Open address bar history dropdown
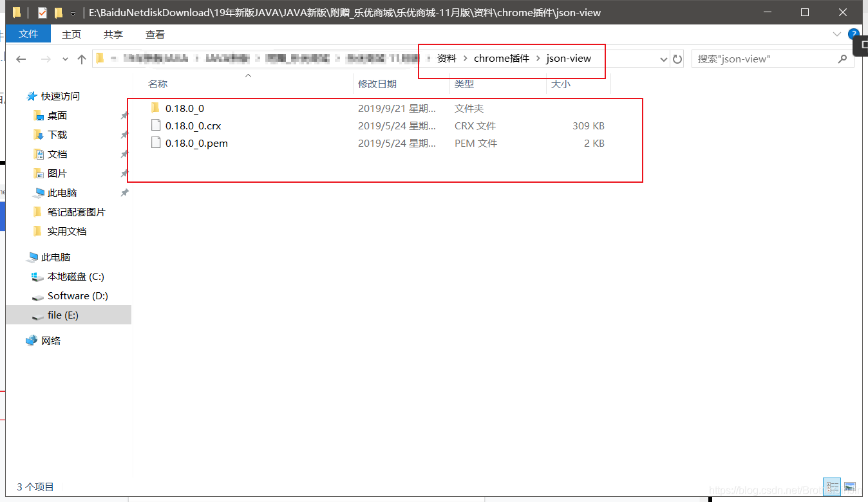Image resolution: width=868 pixels, height=502 pixels. coord(664,59)
